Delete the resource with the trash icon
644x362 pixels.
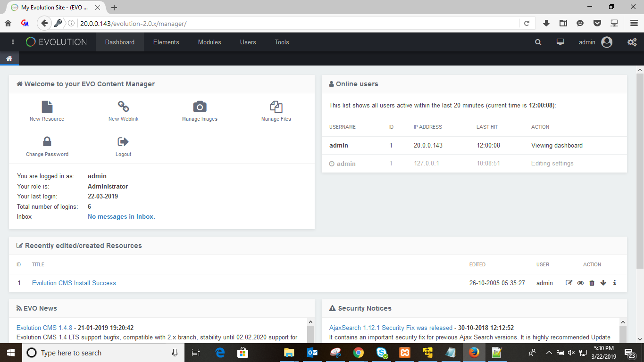592,283
